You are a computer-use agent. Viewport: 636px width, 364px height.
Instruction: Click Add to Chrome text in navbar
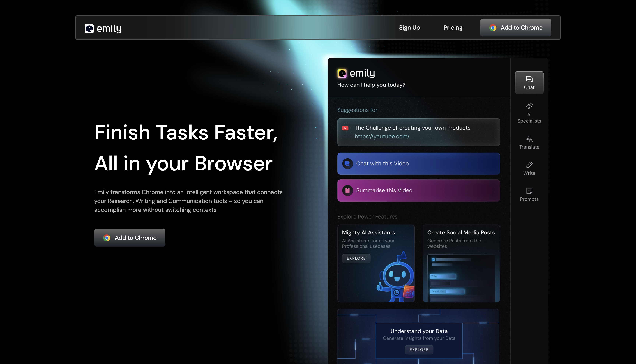pos(522,28)
